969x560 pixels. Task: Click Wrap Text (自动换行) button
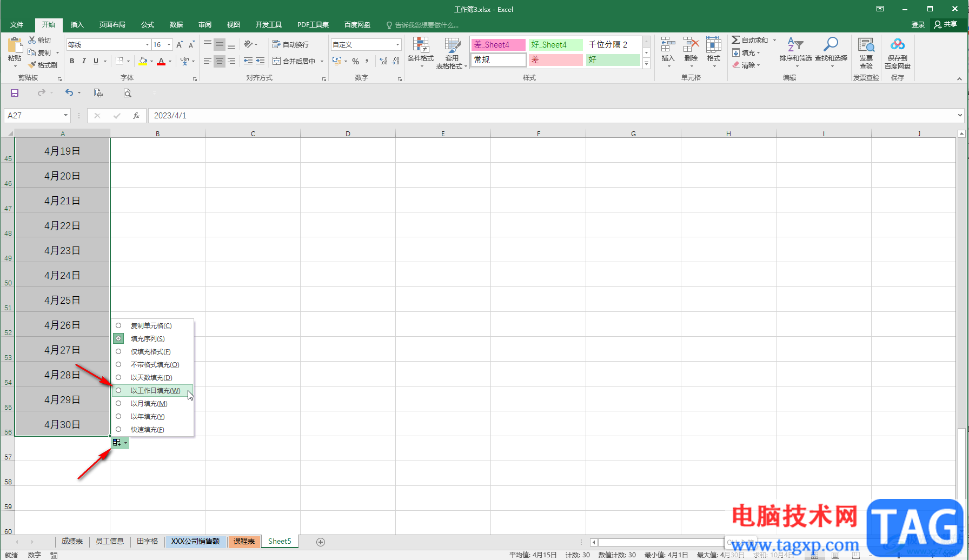tap(291, 44)
